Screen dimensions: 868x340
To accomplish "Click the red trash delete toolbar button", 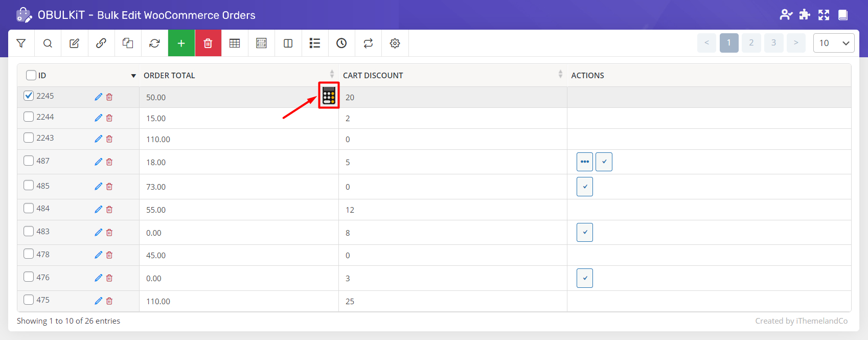I will (x=208, y=43).
